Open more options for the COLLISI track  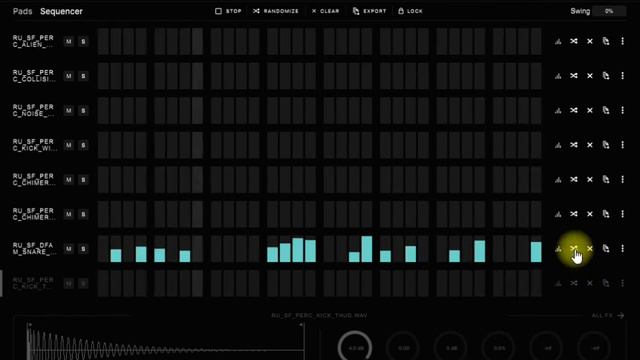(x=622, y=76)
